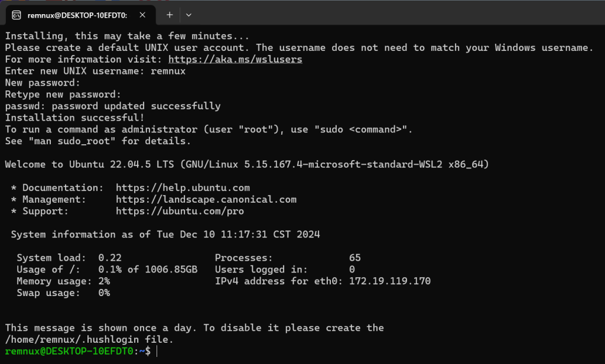Viewport: 605px width, 364px height.
Task: Select the remnux@DESKTOP-10EFDT0 tab title
Action: [x=77, y=15]
